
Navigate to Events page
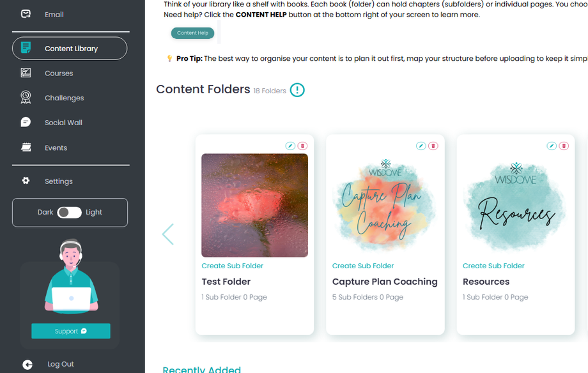56,148
